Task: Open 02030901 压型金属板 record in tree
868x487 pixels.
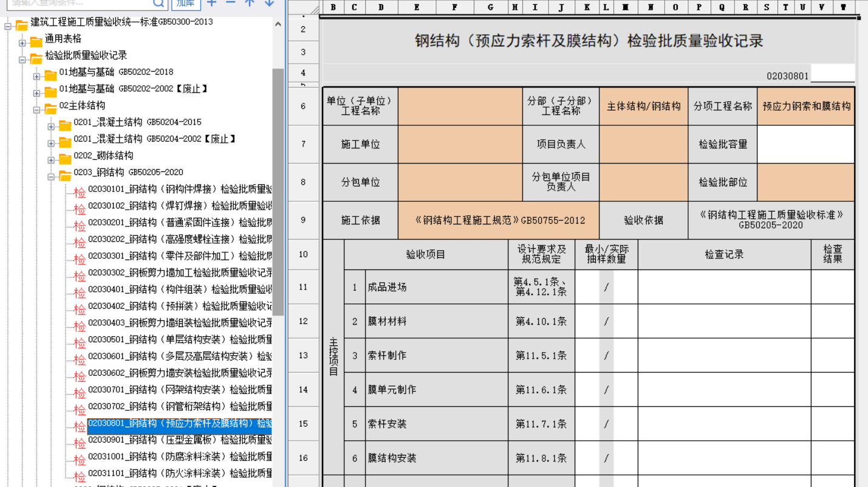Action: (179, 440)
